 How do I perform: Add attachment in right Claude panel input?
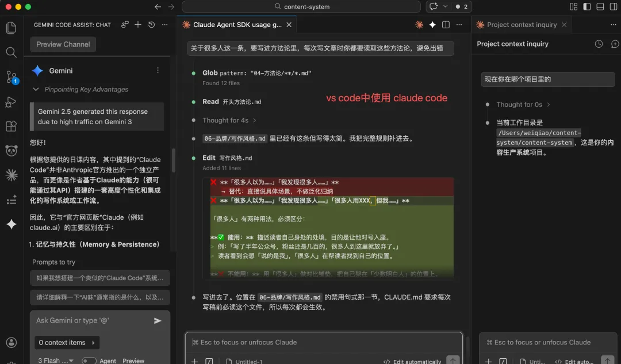pos(488,361)
